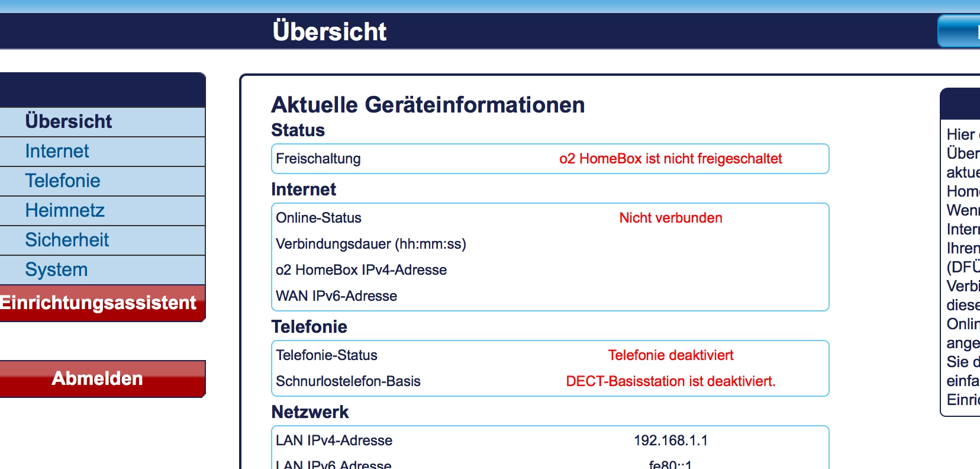
Task: Click the "Netzwerk" section heading
Action: pos(310,412)
